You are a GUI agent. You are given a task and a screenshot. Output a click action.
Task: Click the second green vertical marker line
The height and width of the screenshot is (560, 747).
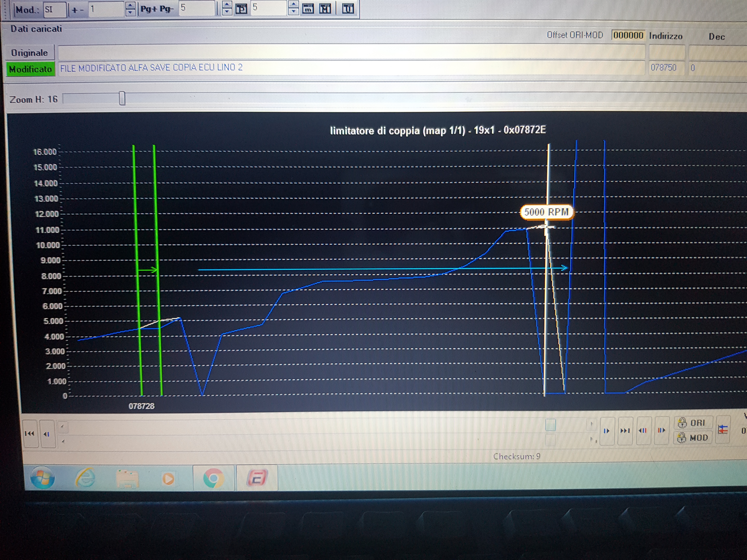pyautogui.click(x=158, y=270)
